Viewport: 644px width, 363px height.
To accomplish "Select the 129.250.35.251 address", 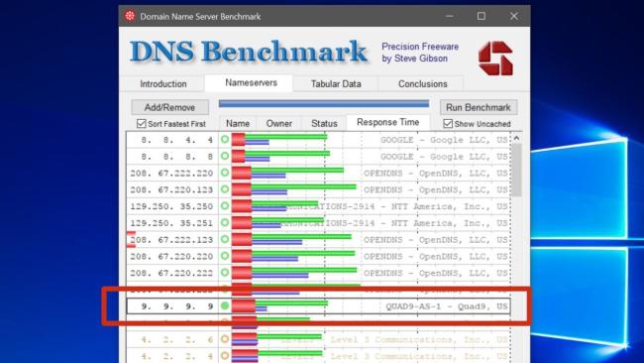I will [171, 223].
